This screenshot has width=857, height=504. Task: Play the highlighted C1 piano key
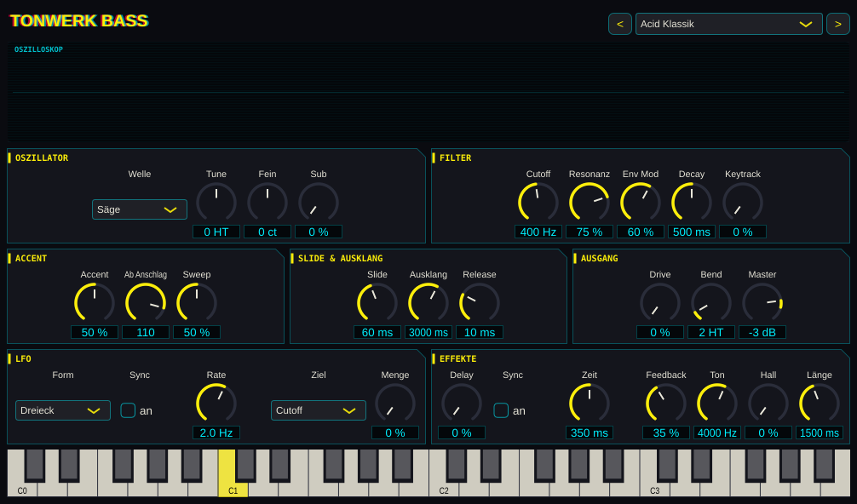[233, 489]
